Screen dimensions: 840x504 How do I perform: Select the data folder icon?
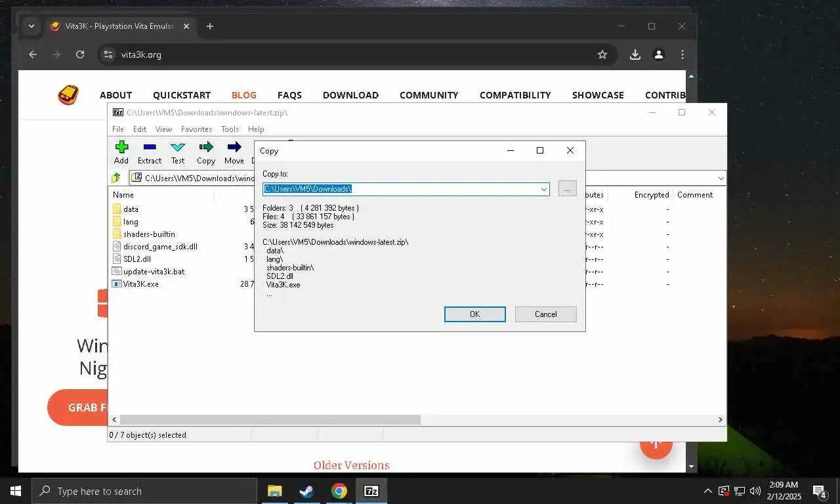(x=117, y=209)
